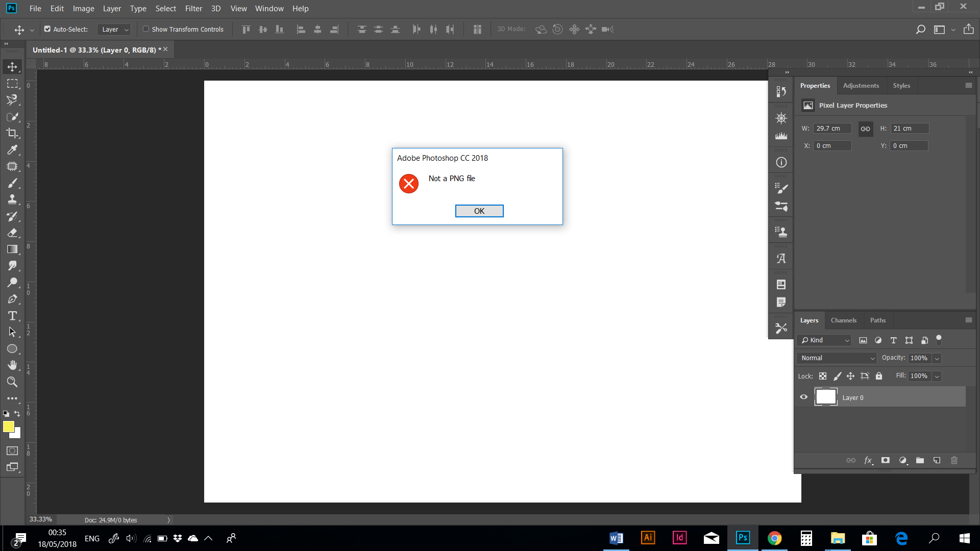Select the Zoom tool
The image size is (980, 551).
pos(13,382)
